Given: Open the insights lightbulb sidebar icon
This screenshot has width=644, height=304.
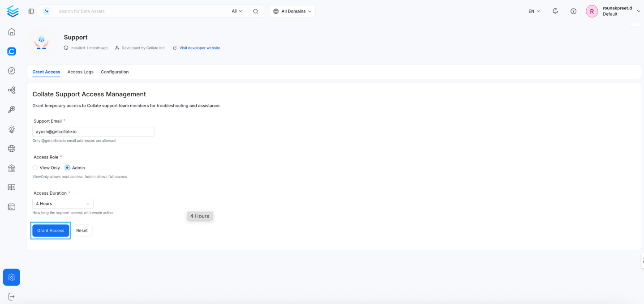Looking at the screenshot, I should (x=12, y=129).
